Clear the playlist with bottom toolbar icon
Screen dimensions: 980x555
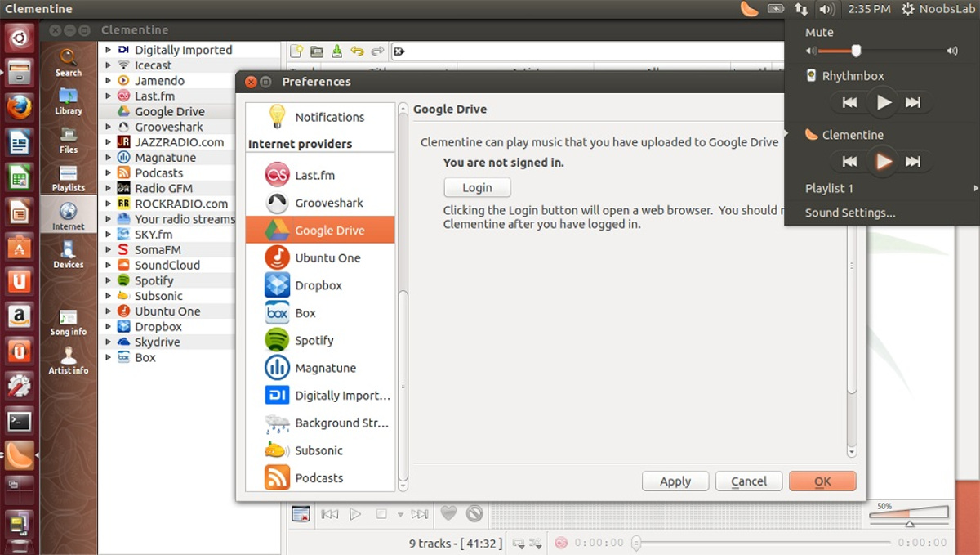pyautogui.click(x=301, y=514)
